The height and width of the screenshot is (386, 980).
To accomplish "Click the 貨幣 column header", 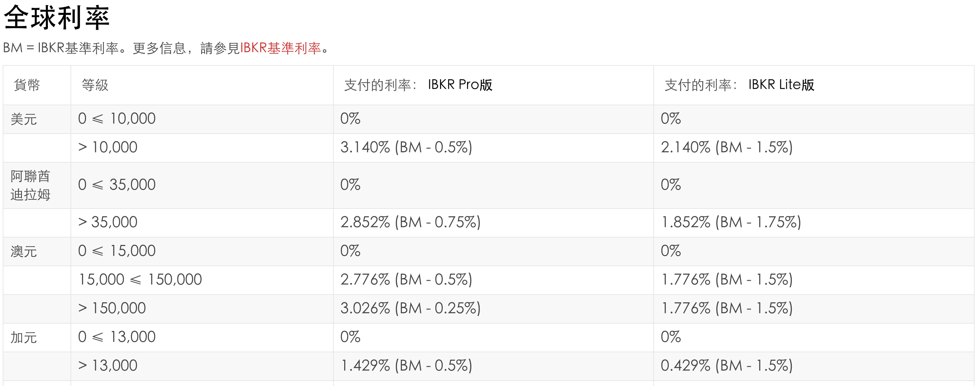I will tap(27, 85).
